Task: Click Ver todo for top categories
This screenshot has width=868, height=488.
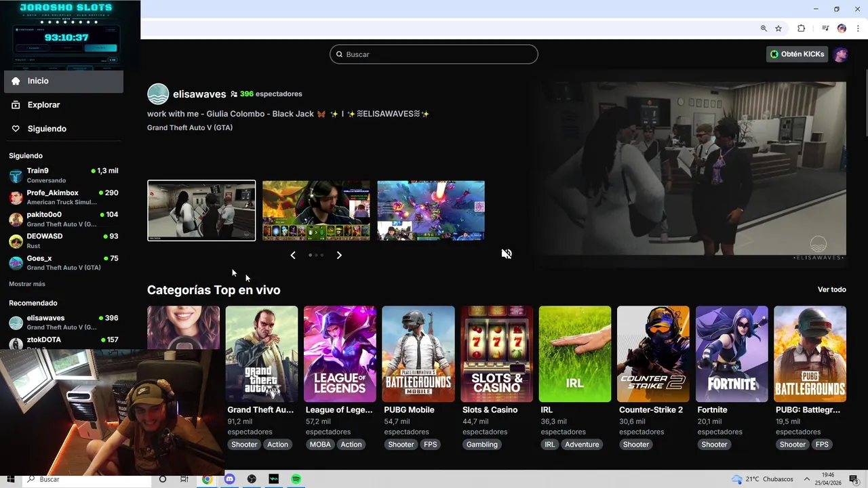Action: point(832,289)
